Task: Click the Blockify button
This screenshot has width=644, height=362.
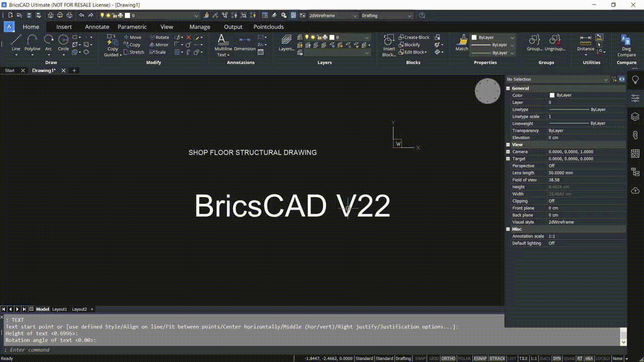Action: click(409, 45)
